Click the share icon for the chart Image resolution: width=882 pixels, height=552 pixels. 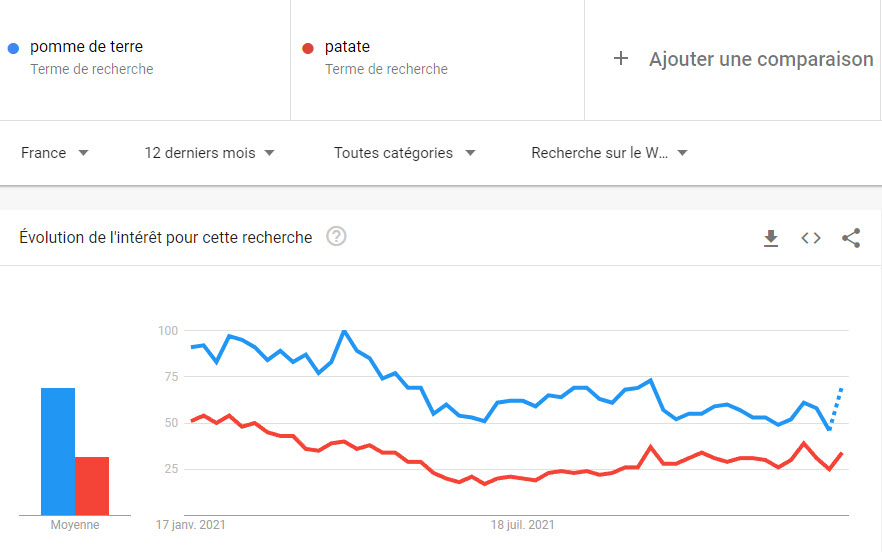(x=851, y=238)
